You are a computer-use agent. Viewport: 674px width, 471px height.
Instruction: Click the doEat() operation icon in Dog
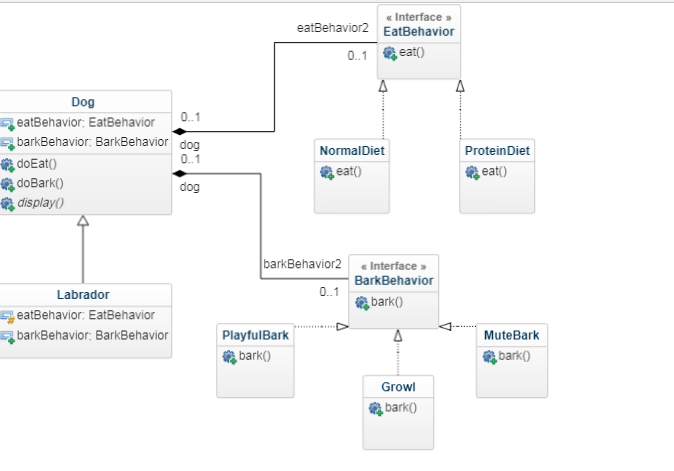pyautogui.click(x=8, y=164)
